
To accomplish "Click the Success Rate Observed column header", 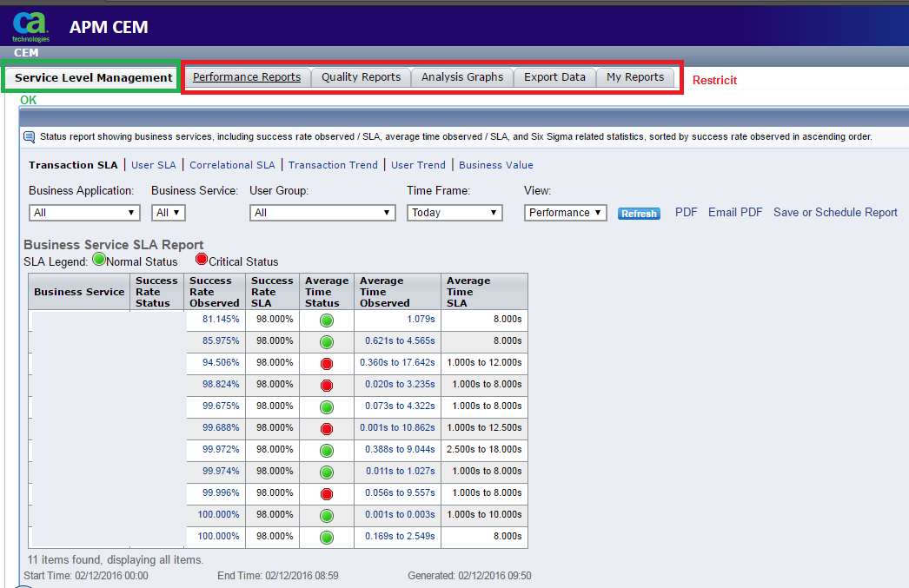I will (x=215, y=292).
